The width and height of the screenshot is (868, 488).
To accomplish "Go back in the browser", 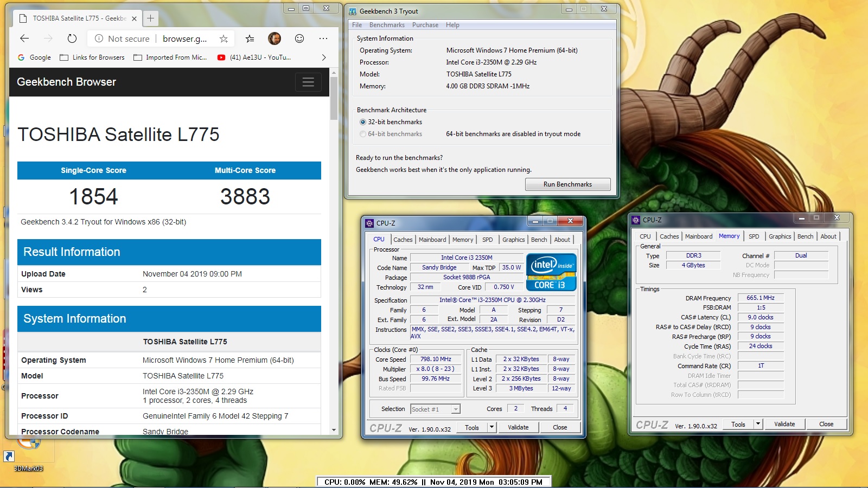I will (x=24, y=38).
